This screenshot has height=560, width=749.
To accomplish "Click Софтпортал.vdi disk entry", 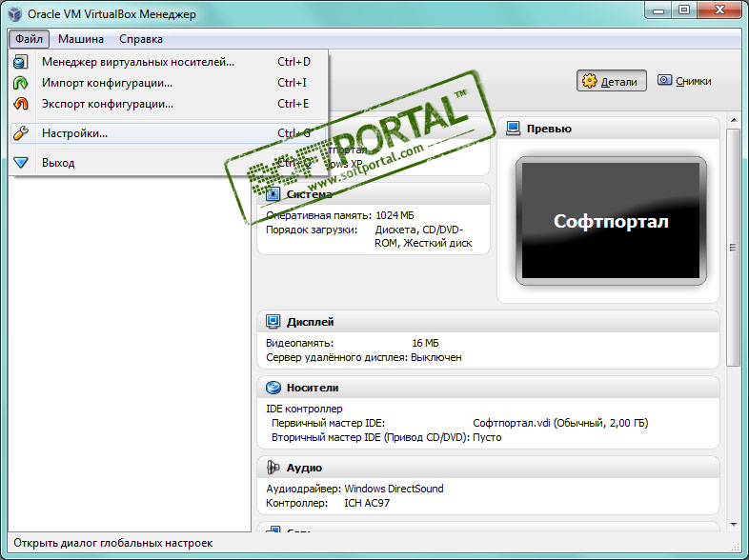I will 560,423.
